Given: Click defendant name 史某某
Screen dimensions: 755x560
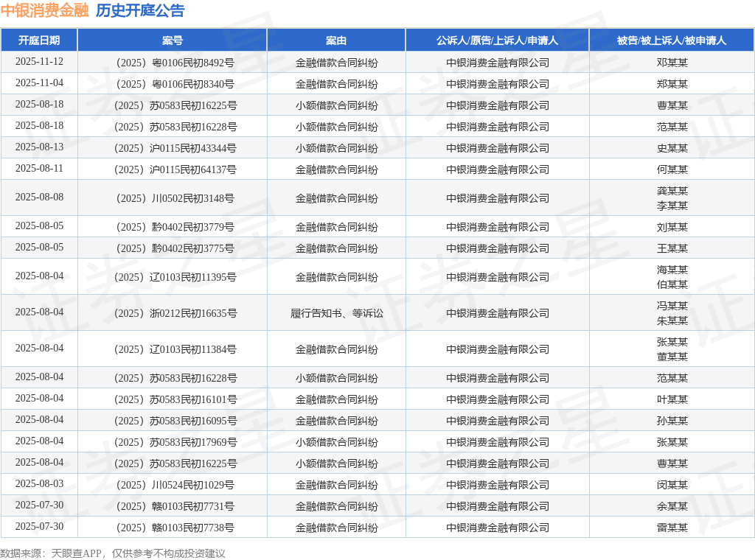Looking at the screenshot, I should click(x=672, y=148).
